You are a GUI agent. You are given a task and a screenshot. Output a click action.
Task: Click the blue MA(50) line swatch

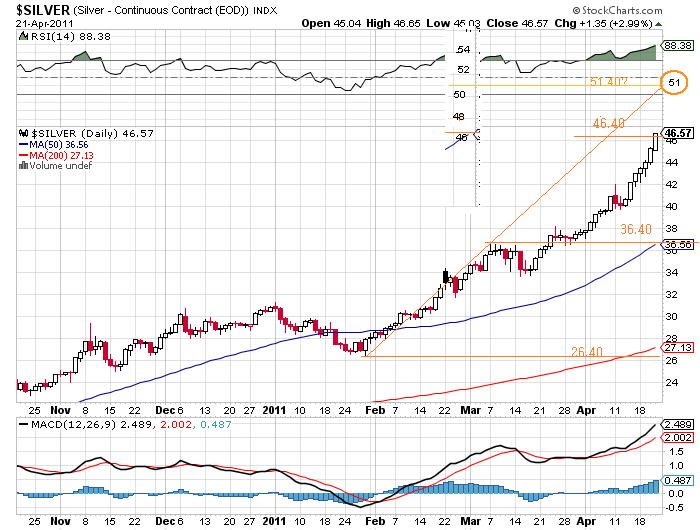(24, 145)
